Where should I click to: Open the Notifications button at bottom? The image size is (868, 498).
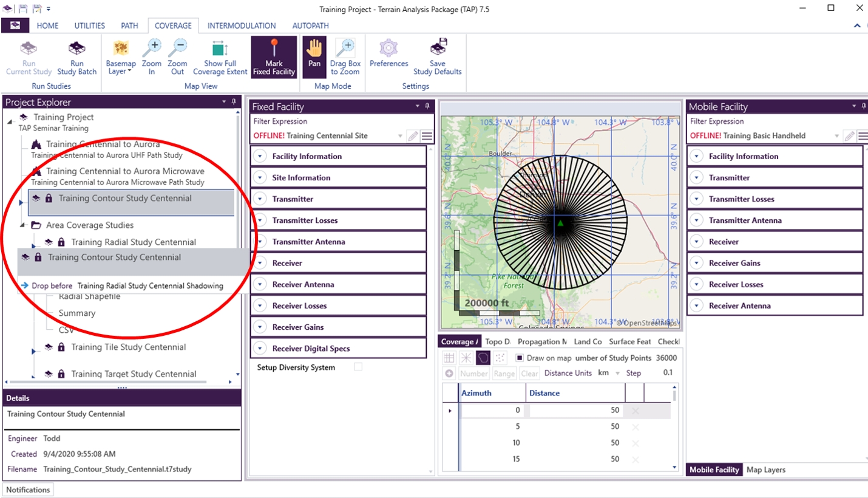(x=29, y=489)
